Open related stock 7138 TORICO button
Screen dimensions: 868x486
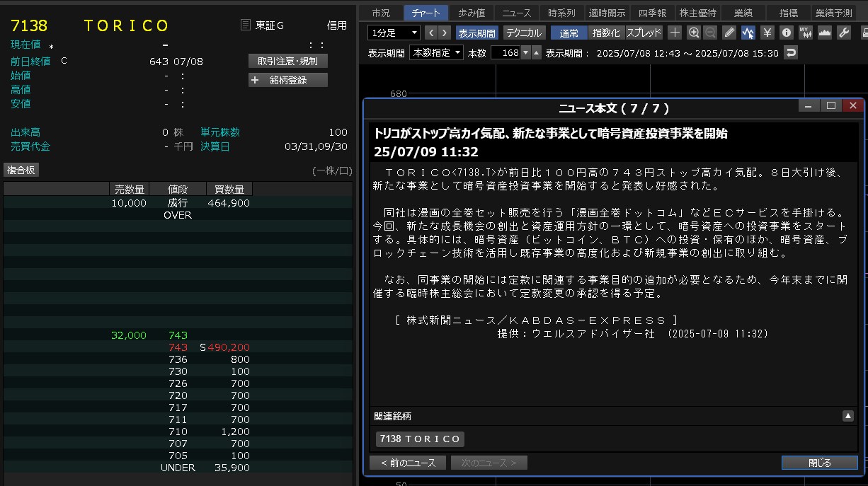[420, 439]
